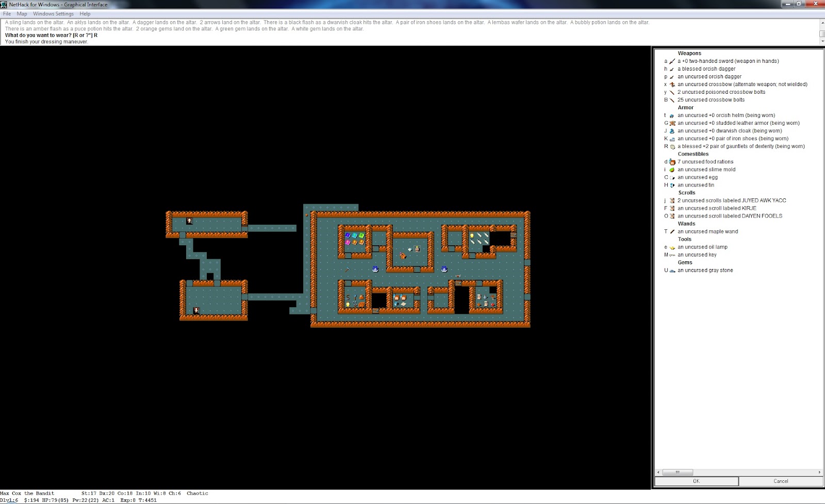Select the player character Max Cox on the map

tap(417, 249)
